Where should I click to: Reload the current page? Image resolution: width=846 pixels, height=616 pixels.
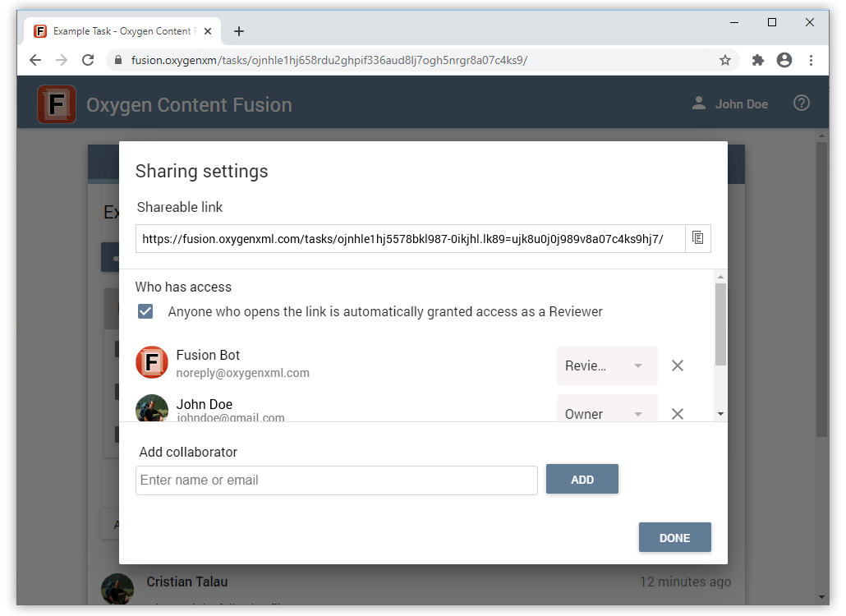tap(88, 60)
